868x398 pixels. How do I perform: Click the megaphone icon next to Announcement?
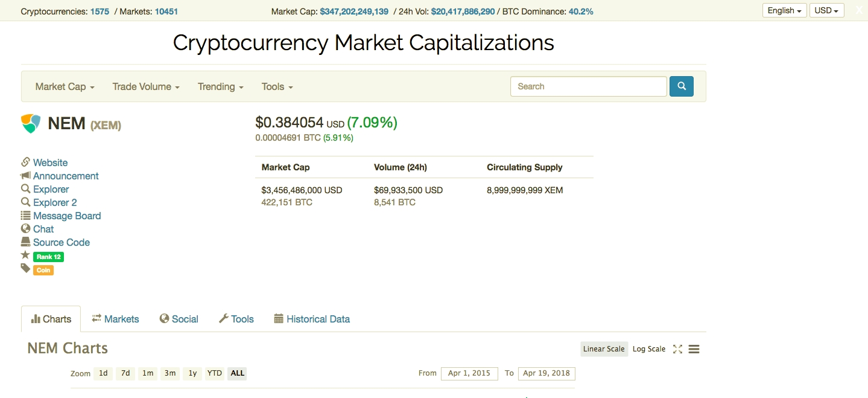[x=25, y=175]
